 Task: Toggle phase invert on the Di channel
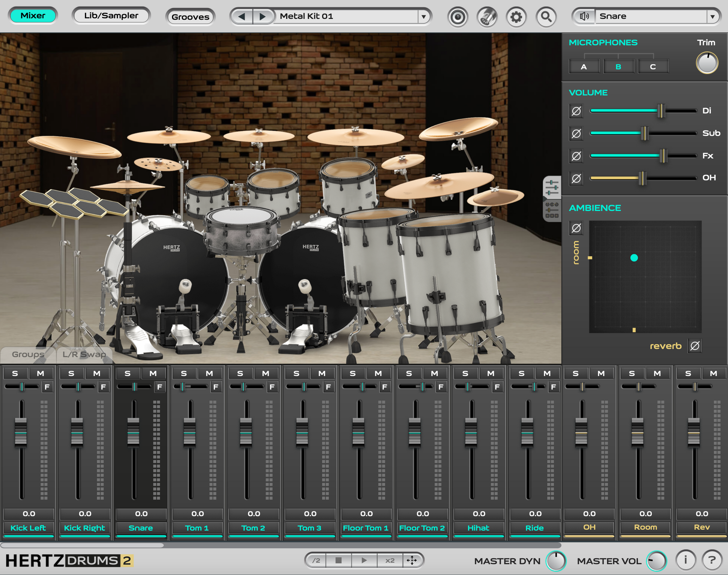click(x=576, y=111)
